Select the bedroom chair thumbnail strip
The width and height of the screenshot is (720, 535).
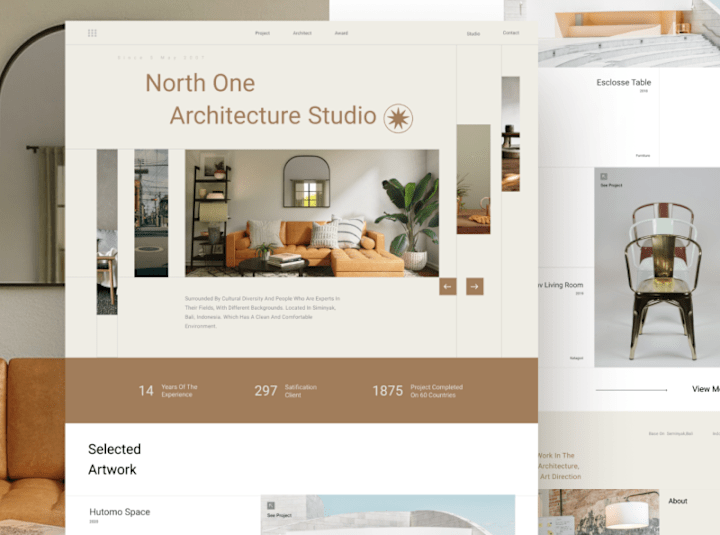point(107,232)
